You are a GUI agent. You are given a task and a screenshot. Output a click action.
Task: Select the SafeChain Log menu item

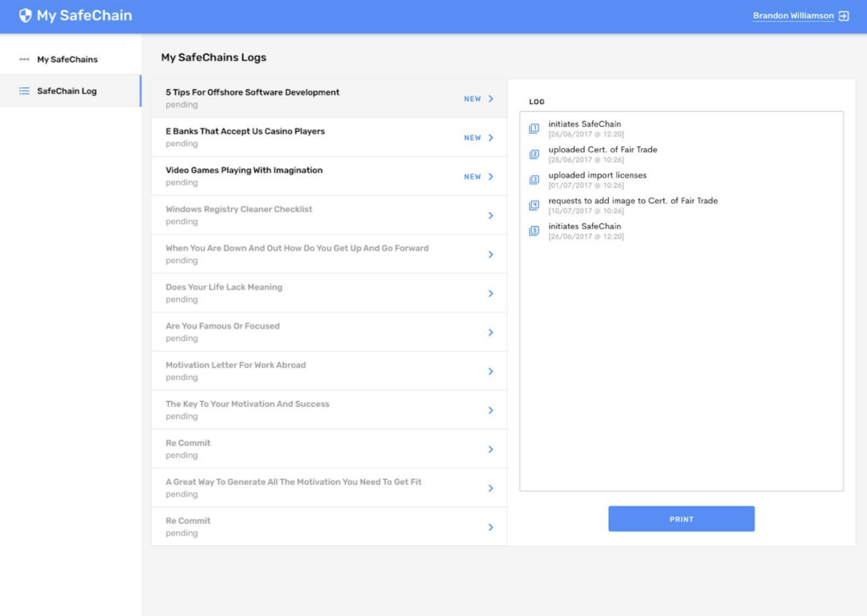pos(67,91)
